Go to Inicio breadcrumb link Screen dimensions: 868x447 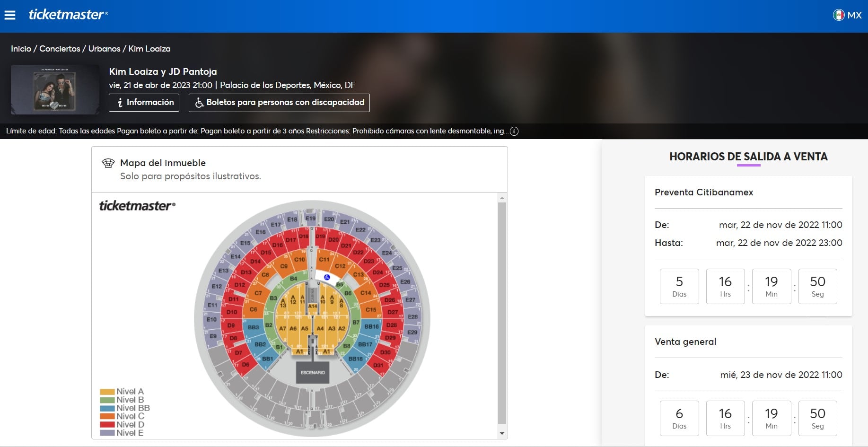pos(21,49)
